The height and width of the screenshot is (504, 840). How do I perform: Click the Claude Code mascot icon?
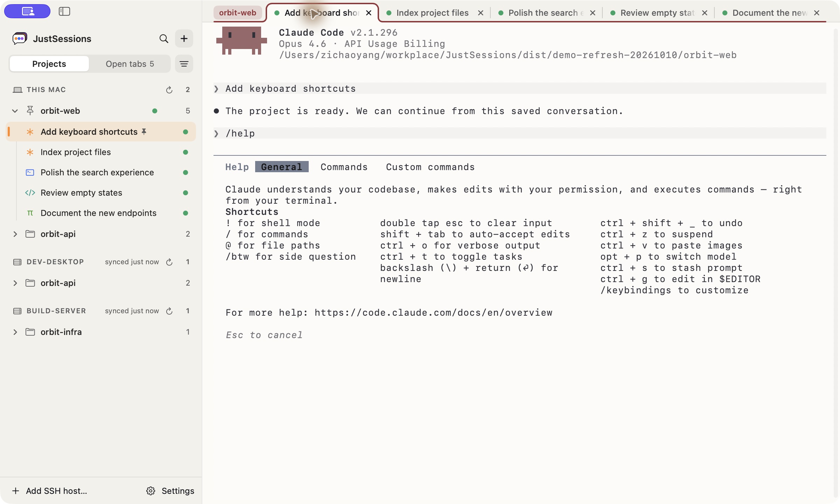click(241, 41)
